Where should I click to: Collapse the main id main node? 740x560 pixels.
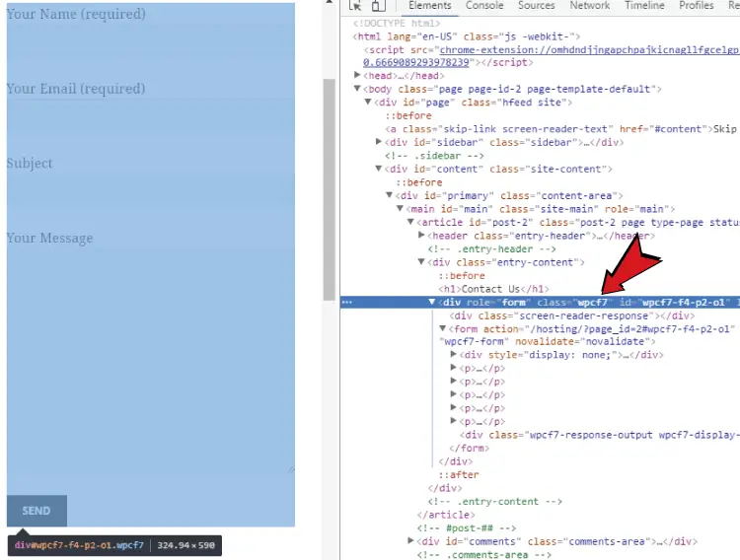[x=400, y=208]
